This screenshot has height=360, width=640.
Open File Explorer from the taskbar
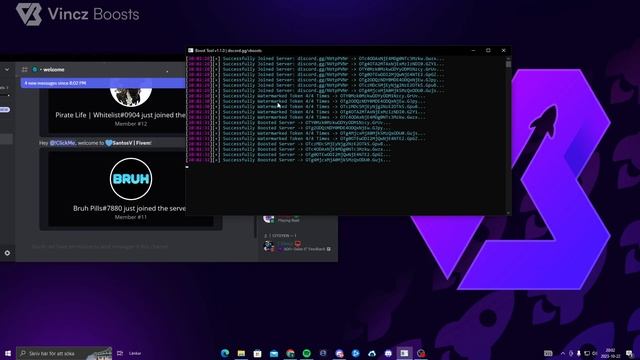[x=241, y=353]
